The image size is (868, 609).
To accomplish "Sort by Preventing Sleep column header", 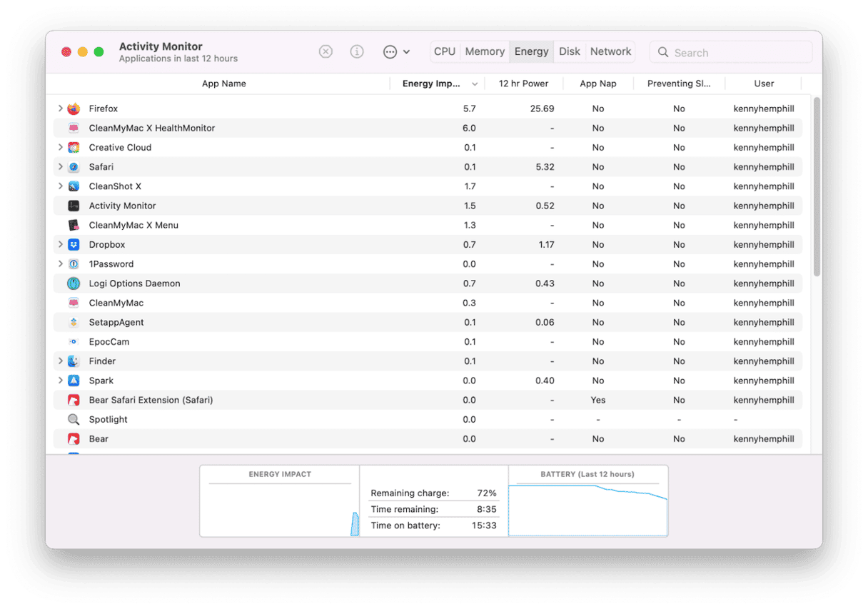I will pos(679,84).
